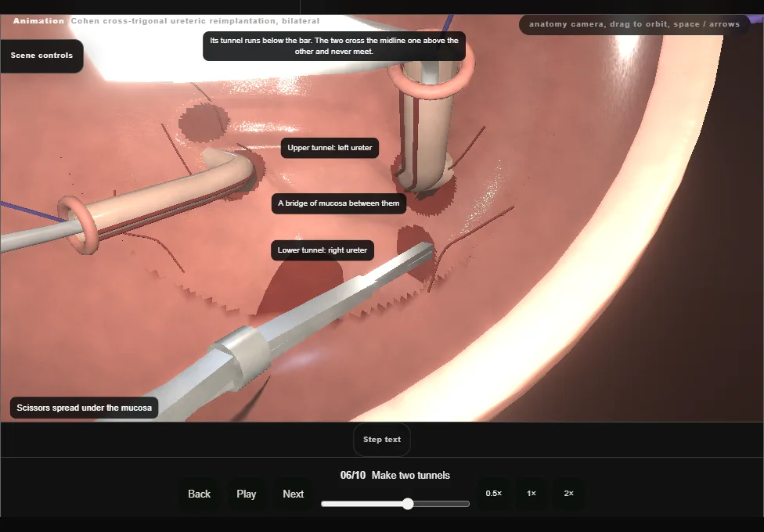Click the 'Lower tunnel: right ureter' label
Image resolution: width=764 pixels, height=532 pixels.
point(323,250)
